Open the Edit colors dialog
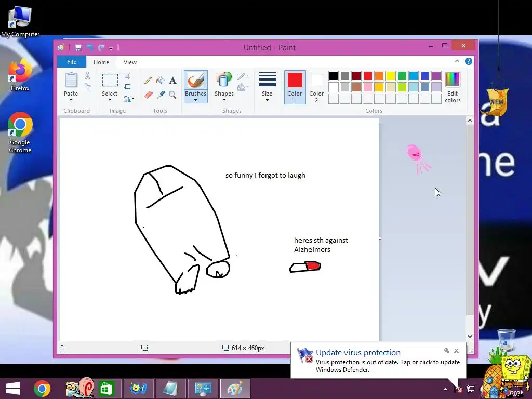532x399 pixels. tap(453, 87)
